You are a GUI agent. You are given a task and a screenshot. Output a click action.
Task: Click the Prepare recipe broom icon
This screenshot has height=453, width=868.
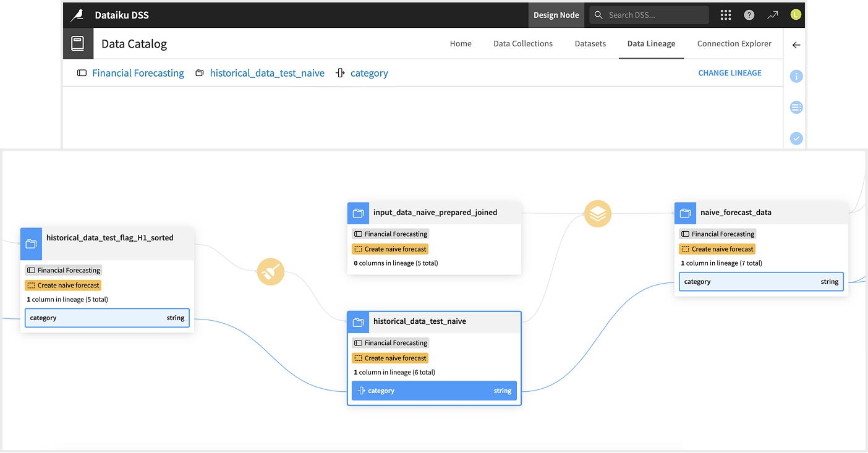271,272
